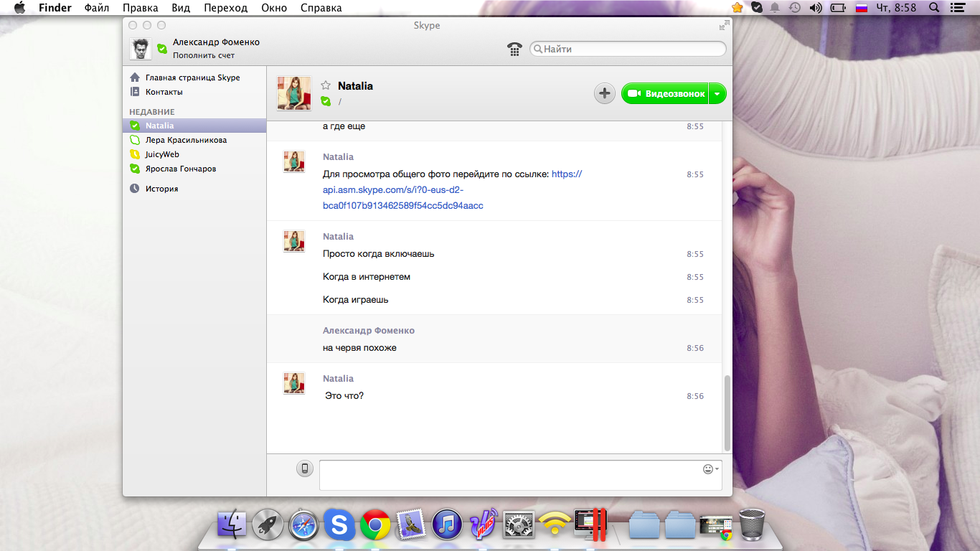The height and width of the screenshot is (551, 980).
Task: Click the message "Когда играешь"
Action: pos(356,300)
